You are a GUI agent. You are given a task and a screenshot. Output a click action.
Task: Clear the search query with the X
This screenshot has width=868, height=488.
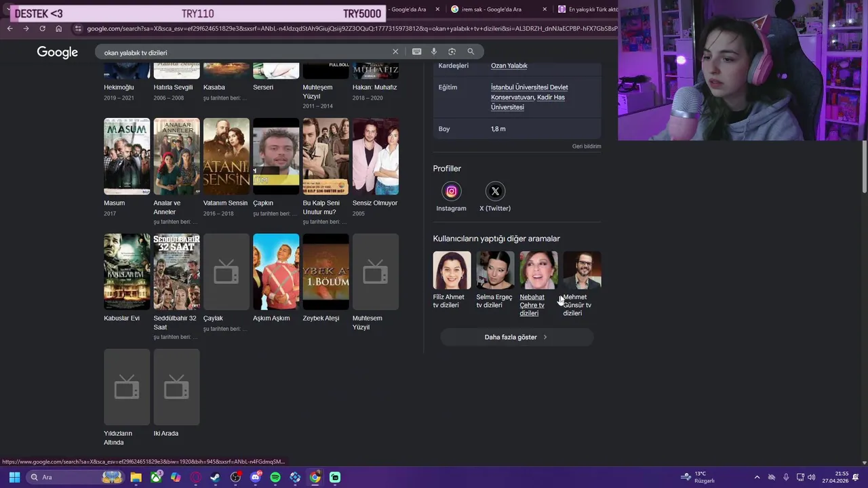click(395, 52)
